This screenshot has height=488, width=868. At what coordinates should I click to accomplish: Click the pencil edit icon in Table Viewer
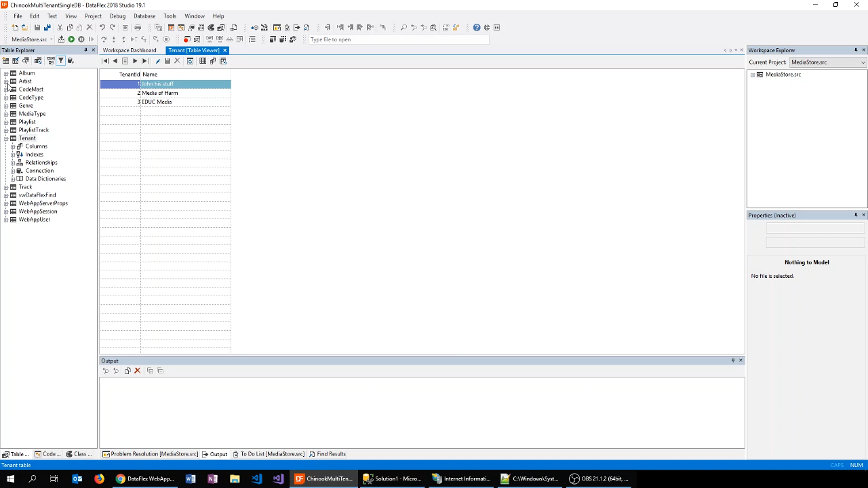158,61
